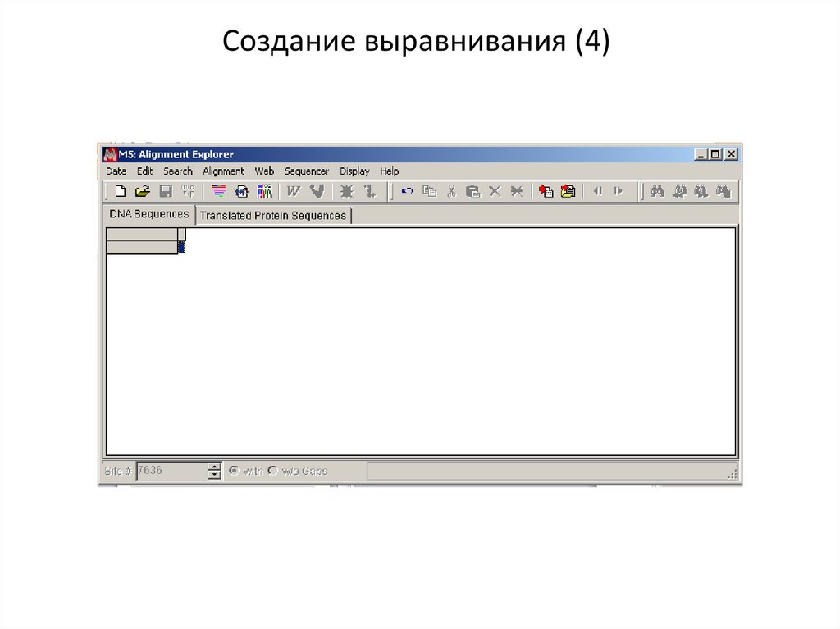Delete selection with the X icon
Image resolution: width=840 pixels, height=629 pixels.
pos(495,191)
